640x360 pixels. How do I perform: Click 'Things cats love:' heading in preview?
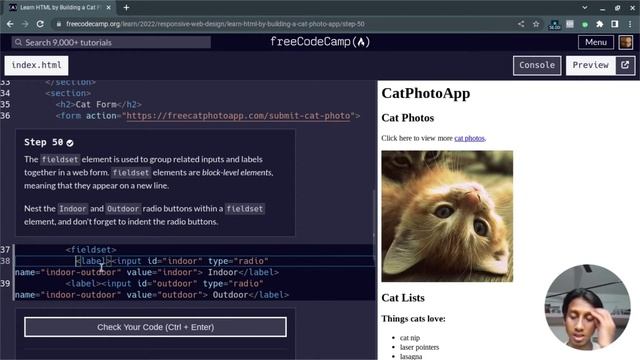pos(413,319)
